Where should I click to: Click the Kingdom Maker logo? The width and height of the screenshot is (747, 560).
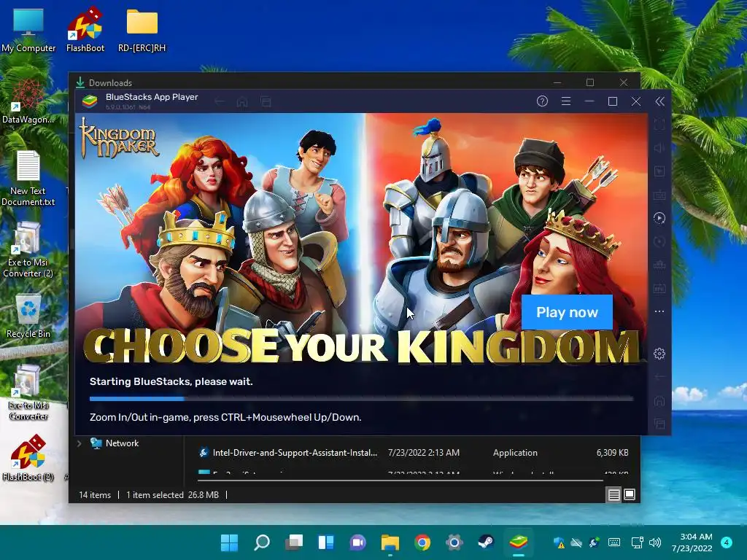119,138
